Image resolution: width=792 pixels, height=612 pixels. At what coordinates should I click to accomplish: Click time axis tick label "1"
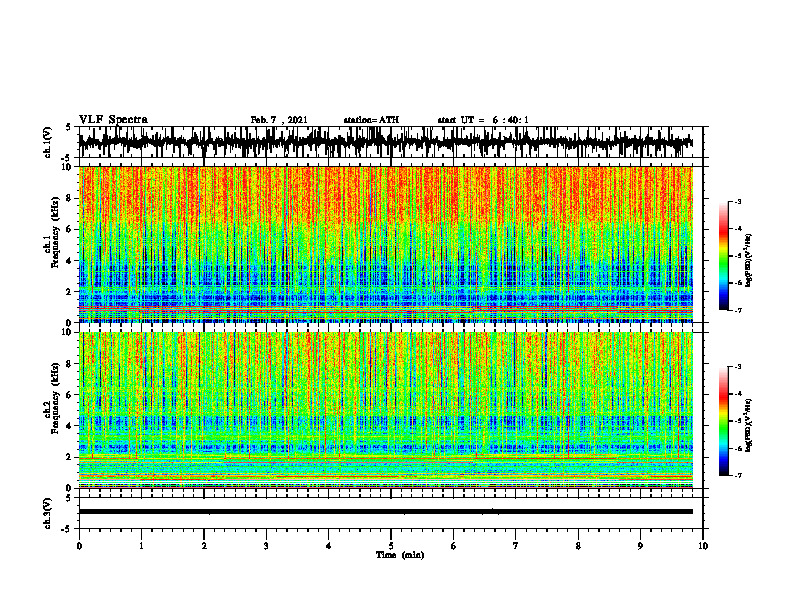[x=141, y=546]
